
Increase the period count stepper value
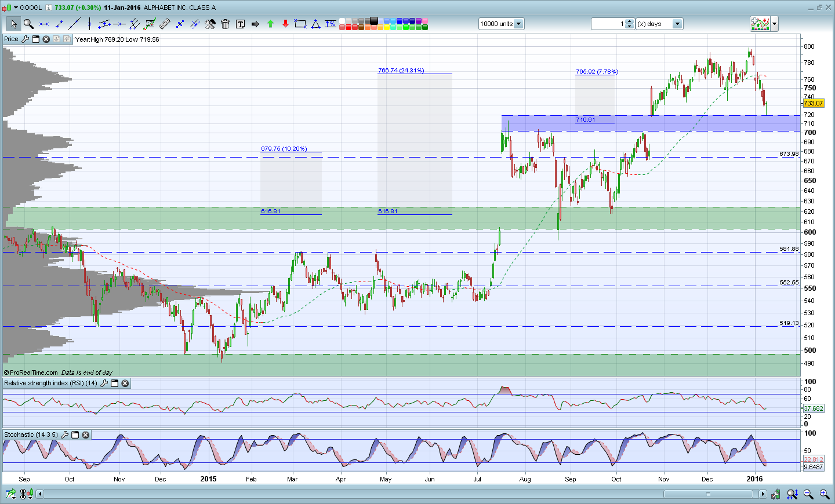[x=630, y=21]
